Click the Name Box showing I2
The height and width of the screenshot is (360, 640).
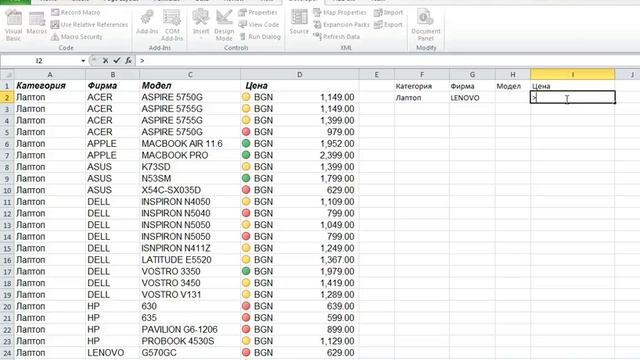click(40, 61)
